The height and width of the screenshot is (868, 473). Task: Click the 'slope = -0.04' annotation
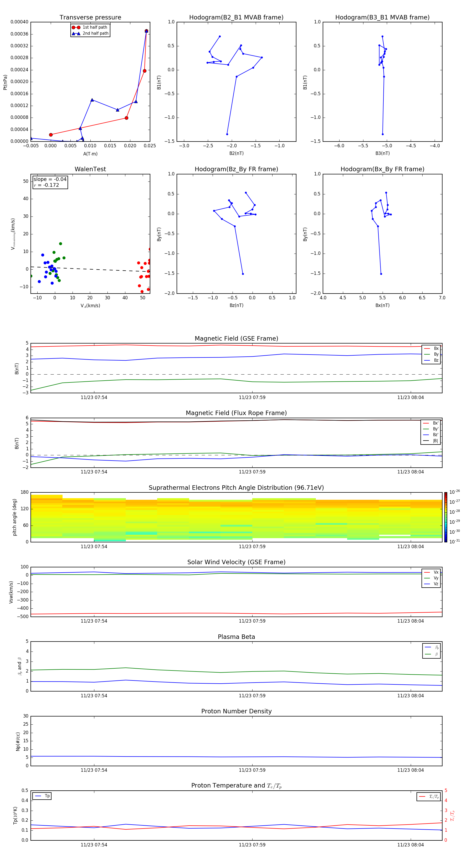click(x=50, y=179)
